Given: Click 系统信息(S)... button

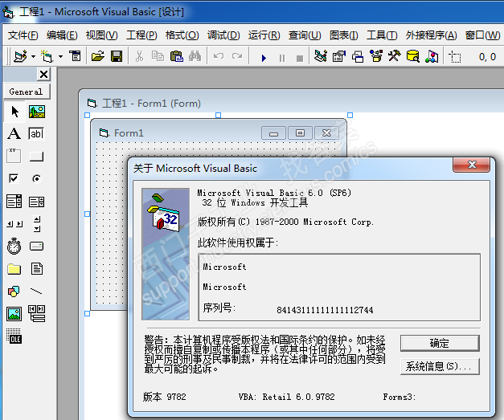Looking at the screenshot, I should click(440, 366).
